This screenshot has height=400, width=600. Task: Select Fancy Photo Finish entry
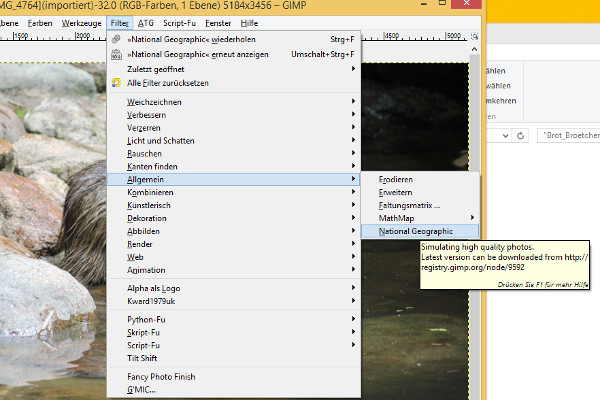coord(161,376)
